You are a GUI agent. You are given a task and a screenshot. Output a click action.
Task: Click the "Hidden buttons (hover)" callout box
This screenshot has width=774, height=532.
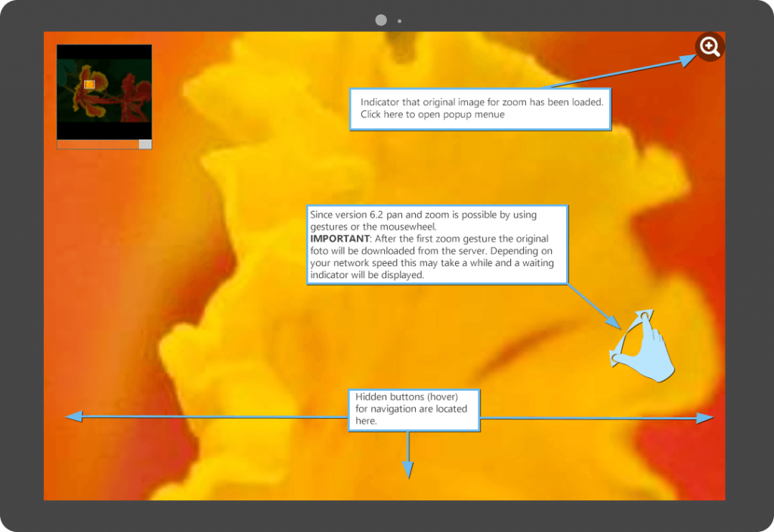(x=413, y=409)
